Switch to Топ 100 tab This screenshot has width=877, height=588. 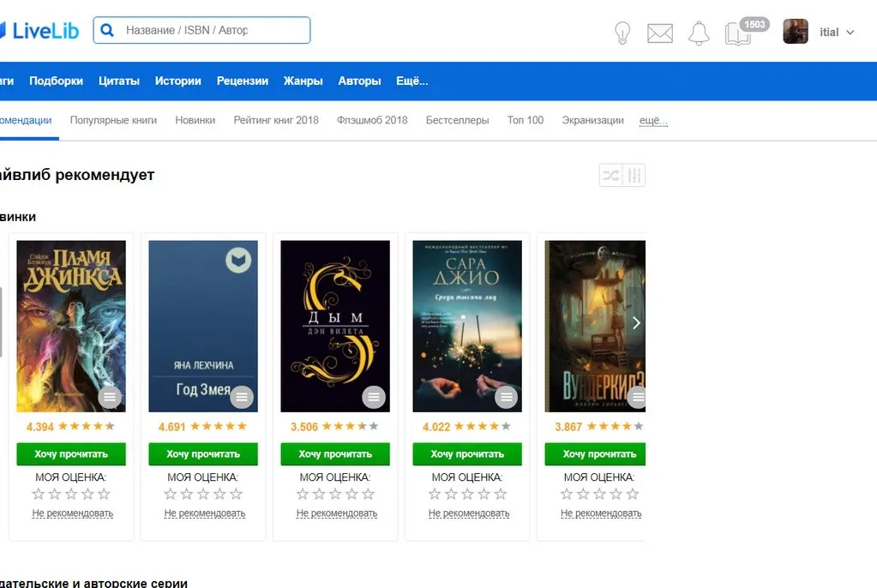526,120
